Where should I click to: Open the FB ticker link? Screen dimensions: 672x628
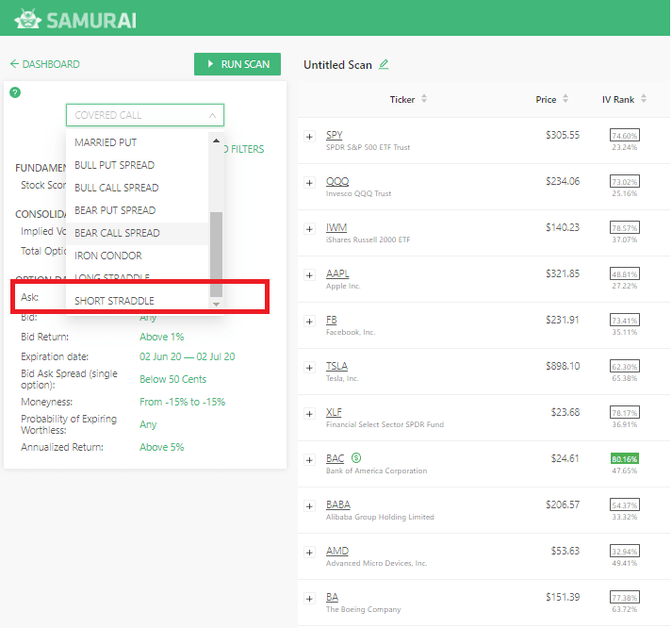[331, 320]
